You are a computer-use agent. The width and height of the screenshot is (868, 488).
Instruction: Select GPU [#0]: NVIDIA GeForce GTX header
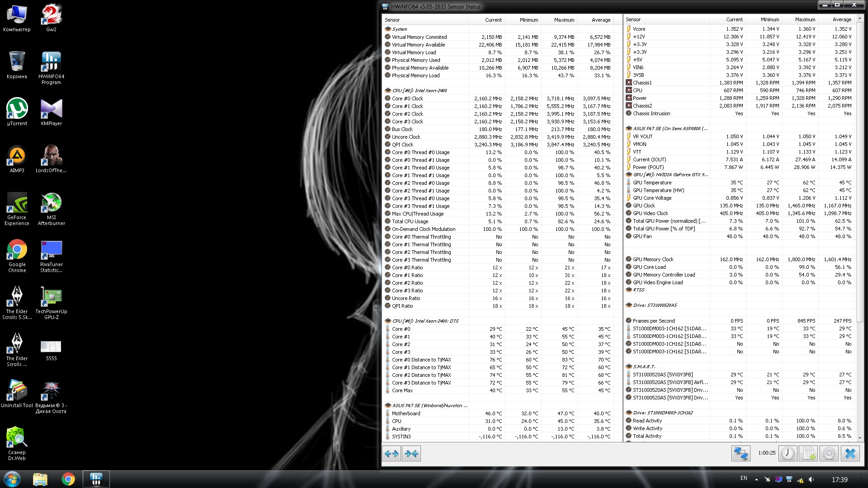(739, 174)
